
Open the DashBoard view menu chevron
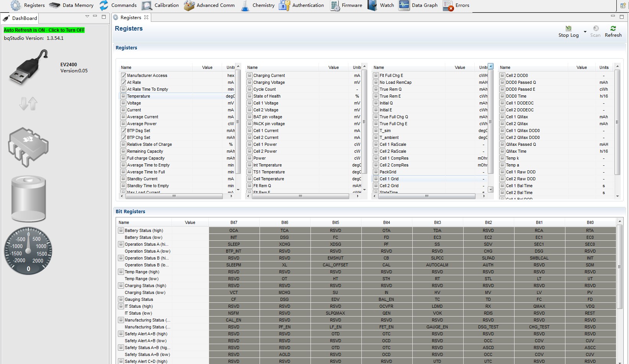(x=87, y=17)
